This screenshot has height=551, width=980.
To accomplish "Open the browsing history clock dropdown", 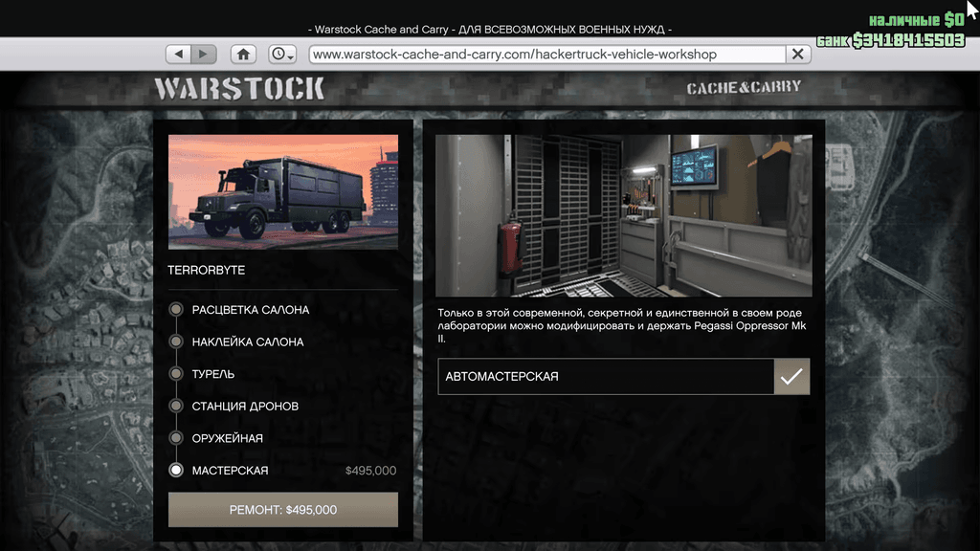I will pos(282,54).
